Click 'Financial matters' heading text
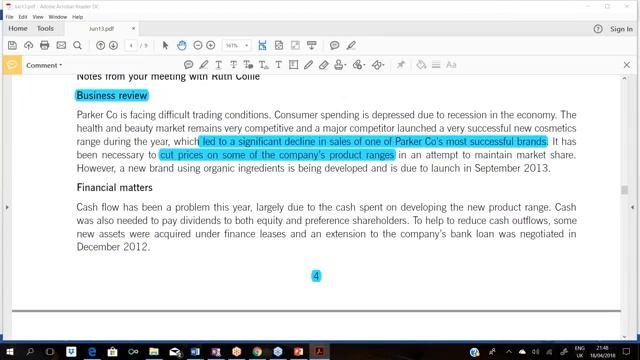 115,187
